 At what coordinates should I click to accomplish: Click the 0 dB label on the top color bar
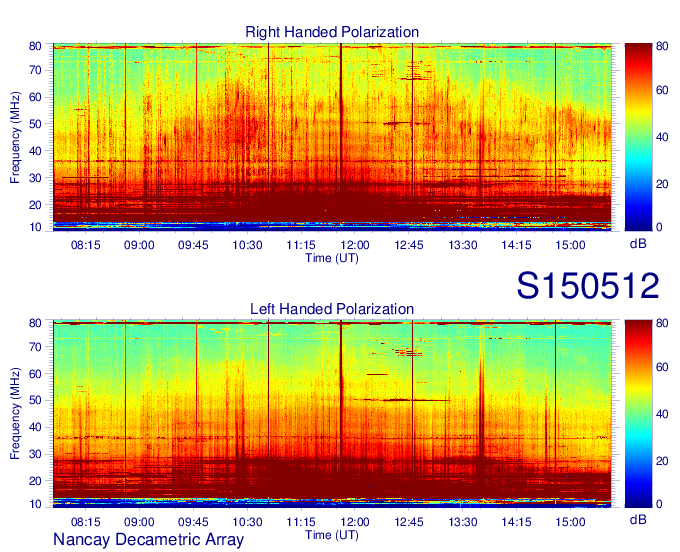pyautogui.click(x=659, y=227)
